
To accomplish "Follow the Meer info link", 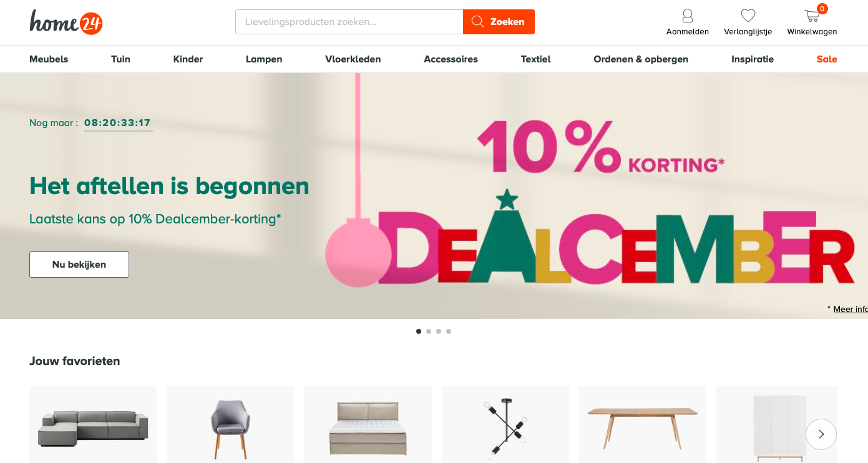I will [851, 309].
